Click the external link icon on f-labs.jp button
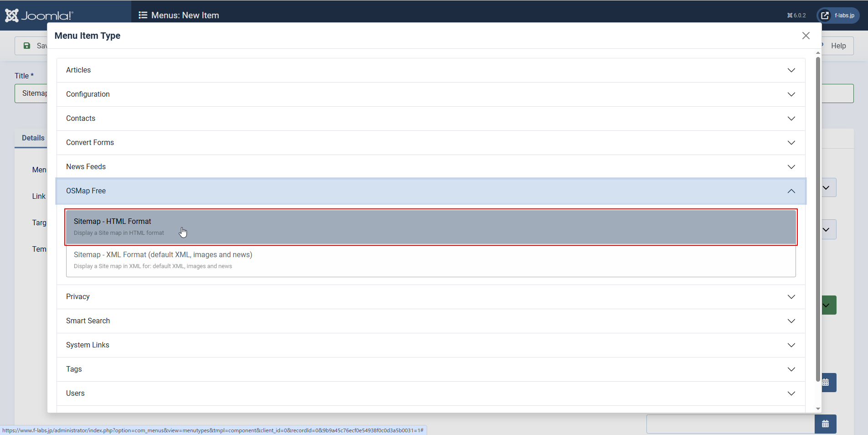This screenshot has width=868, height=435. coord(825,15)
